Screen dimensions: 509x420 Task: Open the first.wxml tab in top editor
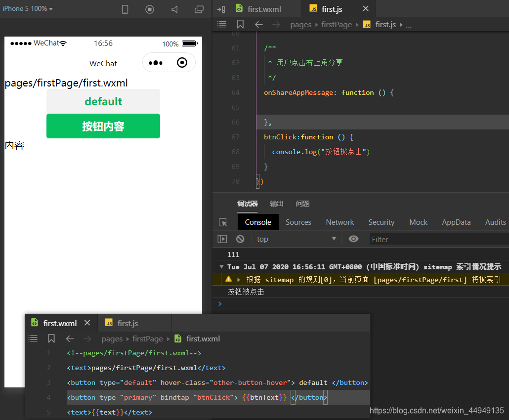[259, 9]
